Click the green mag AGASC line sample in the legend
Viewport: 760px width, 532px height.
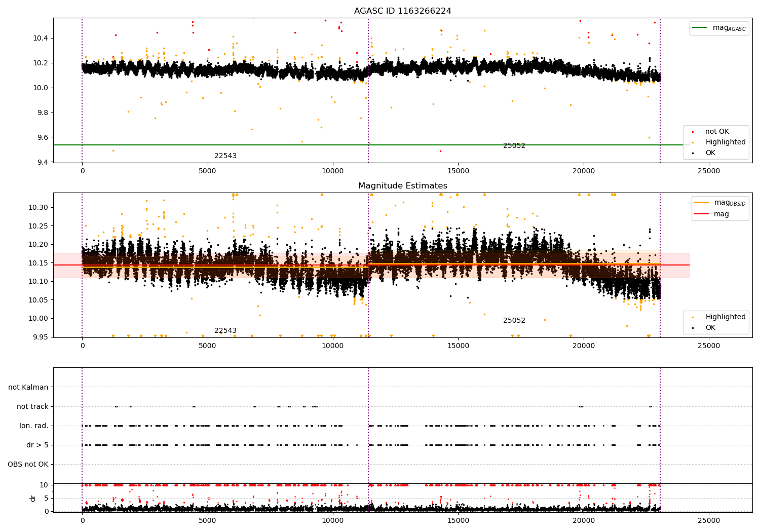(x=700, y=28)
